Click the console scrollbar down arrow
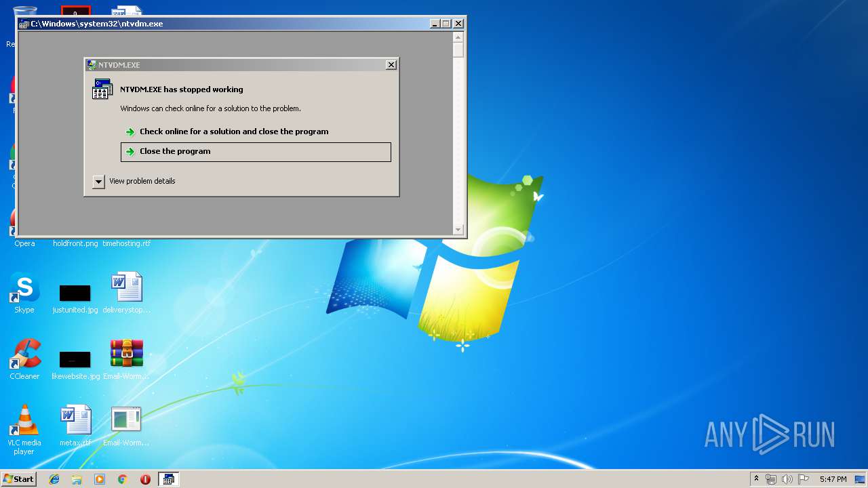 pos(458,230)
